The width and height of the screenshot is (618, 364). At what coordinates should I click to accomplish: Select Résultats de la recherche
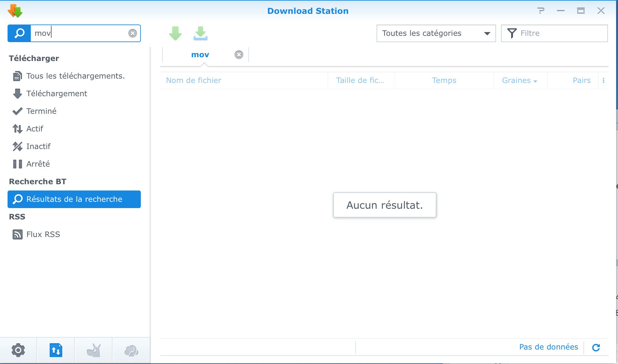pyautogui.click(x=74, y=199)
